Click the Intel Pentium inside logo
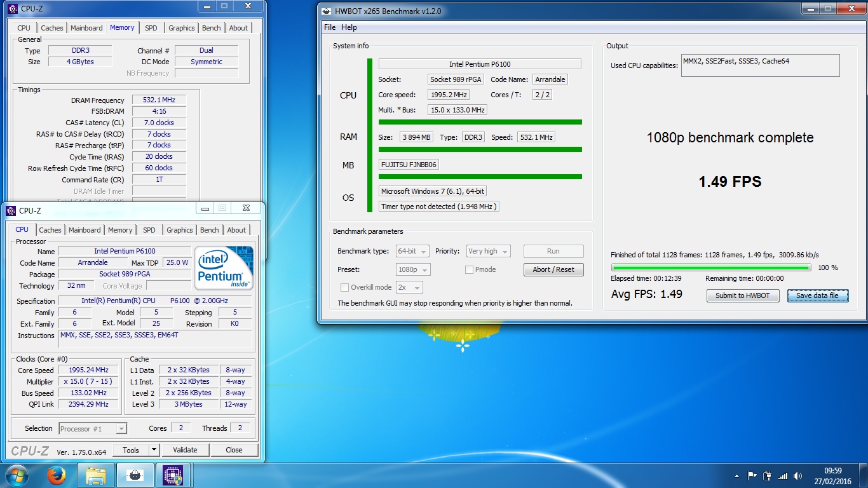Image resolution: width=868 pixels, height=488 pixels. 224,268
